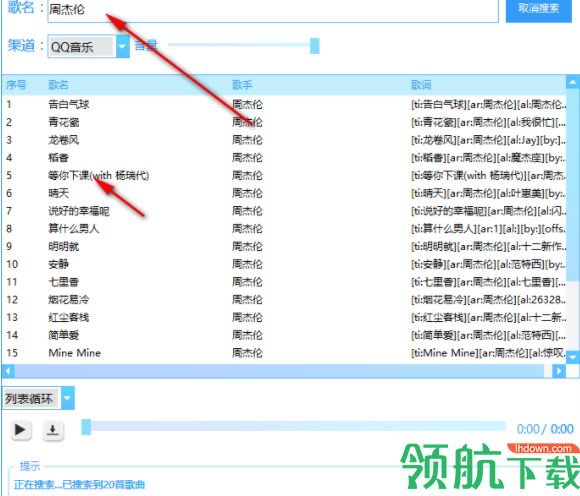Screen dimensions: 580x496
Task: Click the horizontal scroll left arrow
Action: 8,371
